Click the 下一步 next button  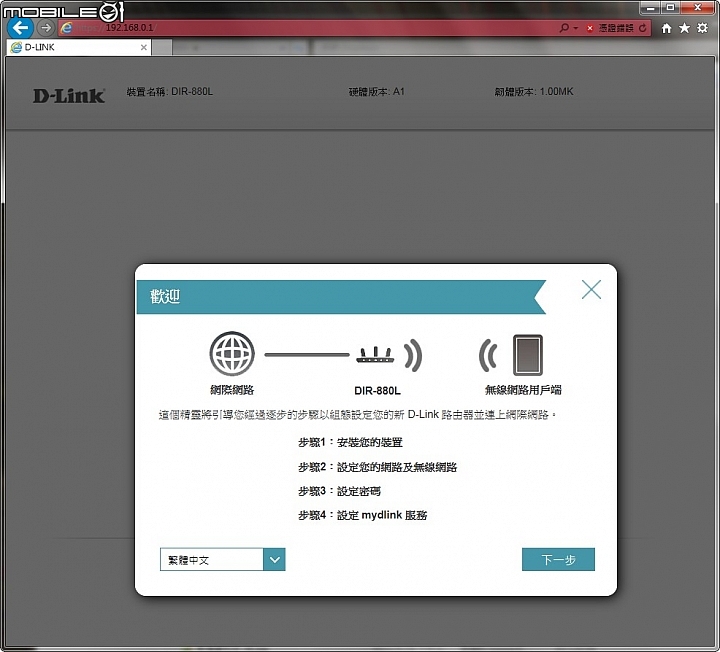(558, 559)
